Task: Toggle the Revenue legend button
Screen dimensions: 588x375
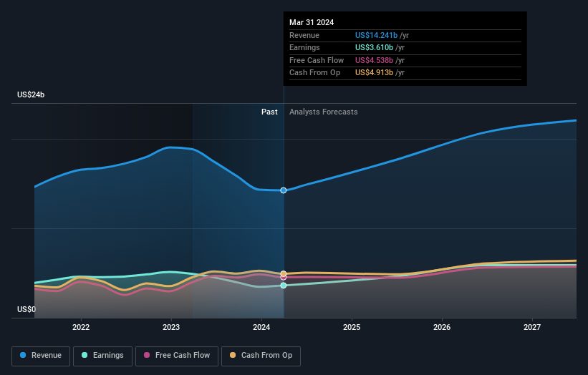Action: pos(41,356)
